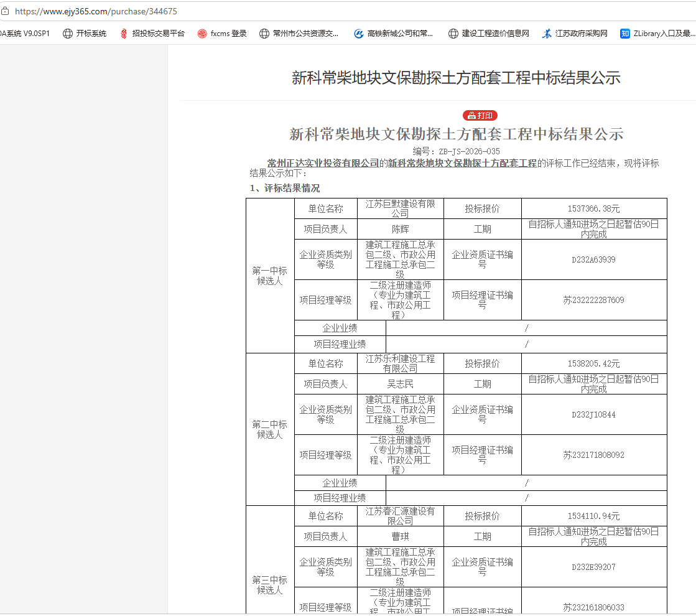
Task: Open the 常州市公共资源交易 bookmark icon
Action: (264, 34)
